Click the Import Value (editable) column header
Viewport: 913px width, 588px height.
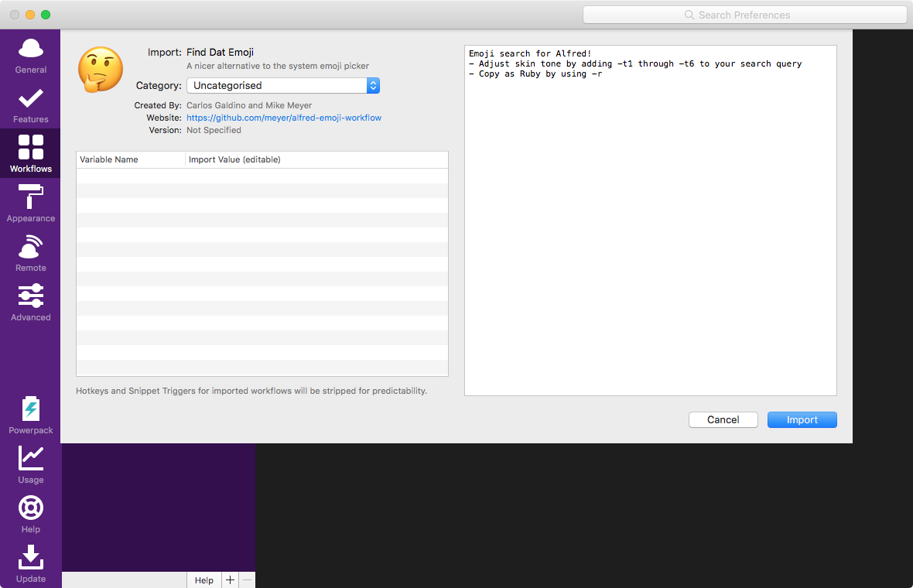tap(316, 159)
